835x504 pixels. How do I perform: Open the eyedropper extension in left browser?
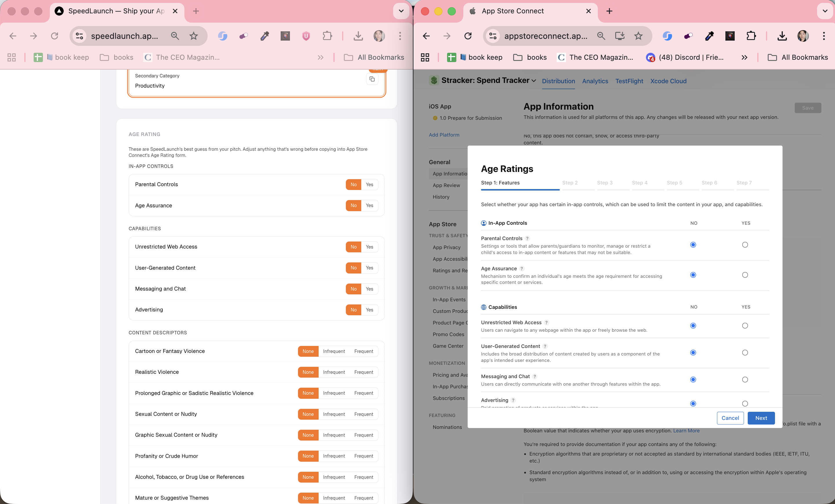coord(264,36)
